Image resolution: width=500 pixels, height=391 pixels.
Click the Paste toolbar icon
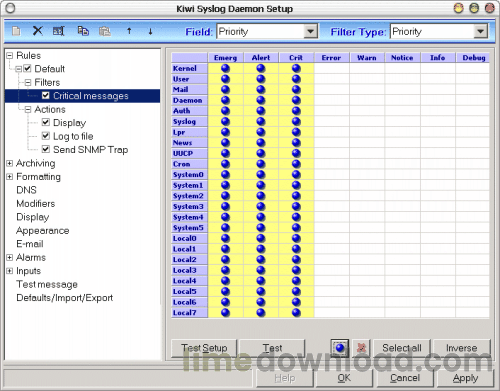click(105, 31)
